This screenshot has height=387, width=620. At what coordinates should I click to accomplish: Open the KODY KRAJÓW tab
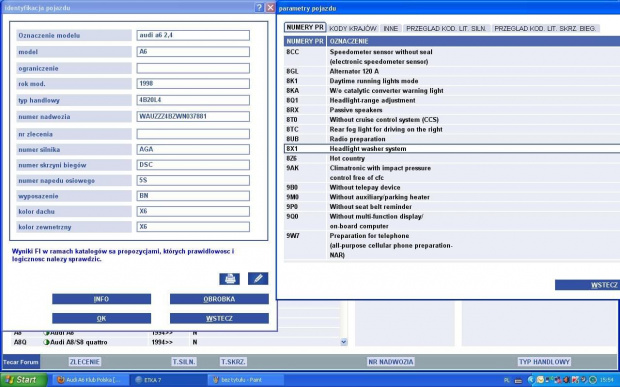[x=353, y=28]
